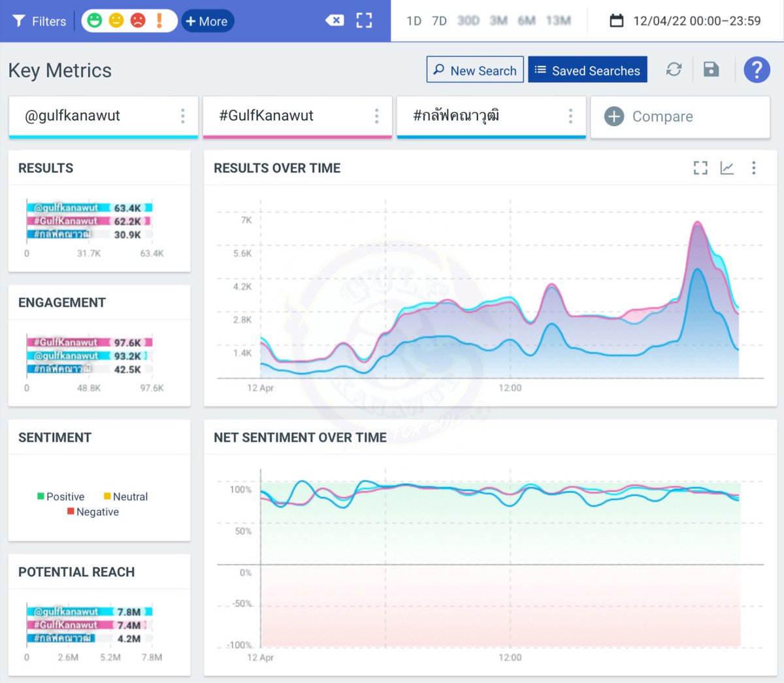Select the 30D view
The image size is (784, 683).
468,20
